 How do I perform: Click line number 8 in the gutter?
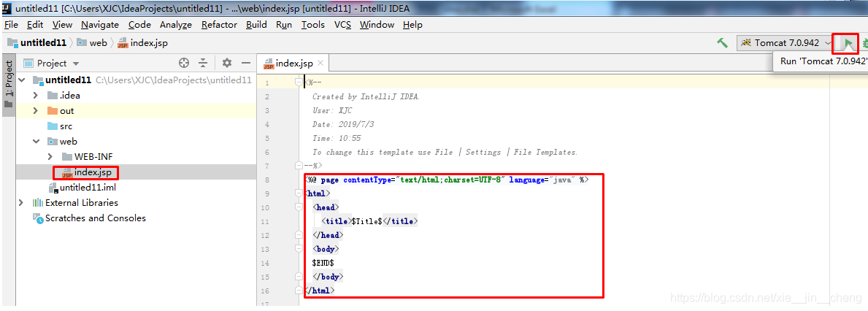[x=266, y=180]
